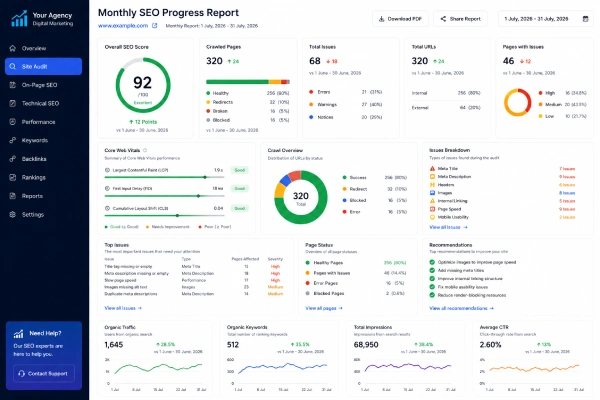Image resolution: width=600 pixels, height=400 pixels.
Task: Click Cumulative Layout Shift metric icon
Action: (x=108, y=208)
